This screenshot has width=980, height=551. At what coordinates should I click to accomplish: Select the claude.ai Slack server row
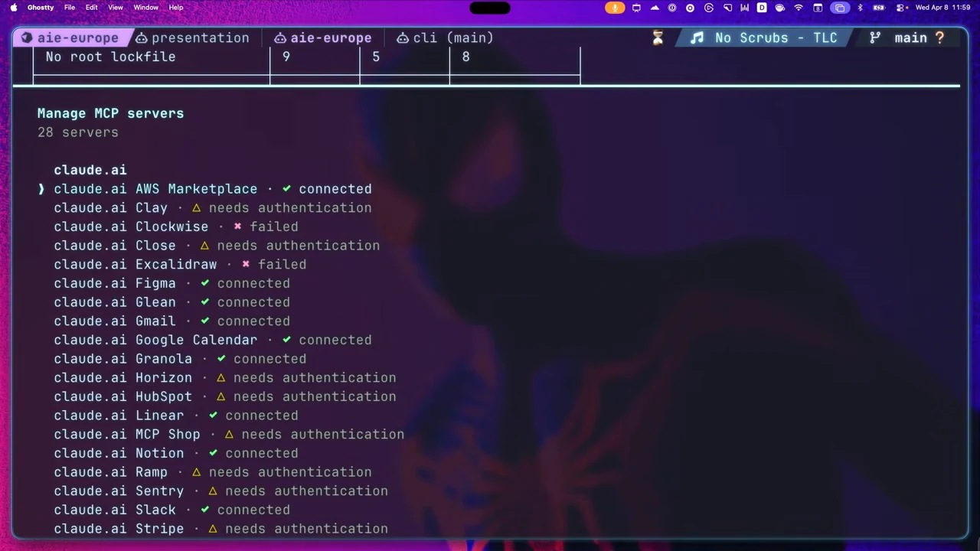pos(171,510)
